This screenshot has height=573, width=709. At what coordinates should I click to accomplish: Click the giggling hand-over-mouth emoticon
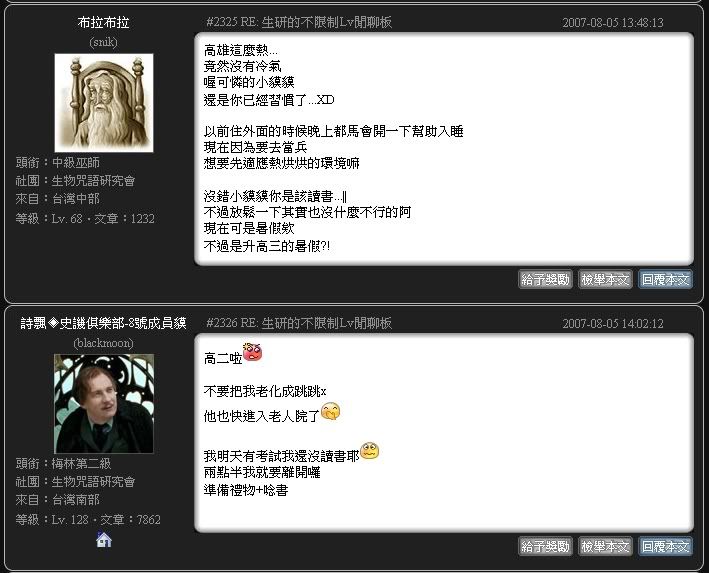pos(331,411)
